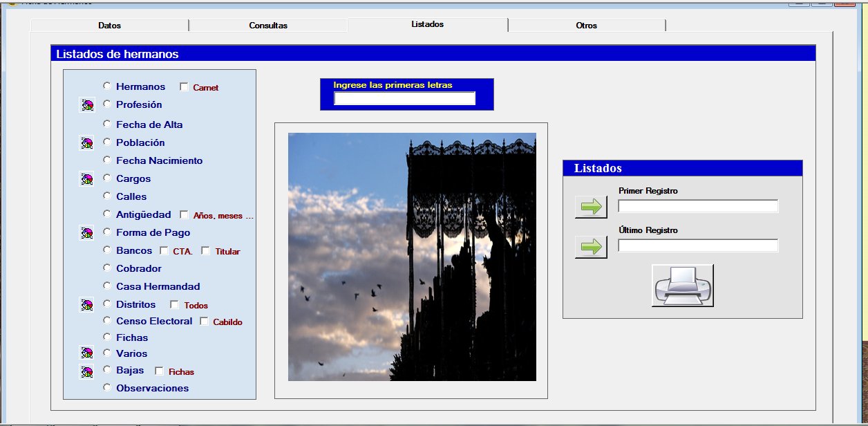Click the procession silhouette photo

[x=412, y=257]
